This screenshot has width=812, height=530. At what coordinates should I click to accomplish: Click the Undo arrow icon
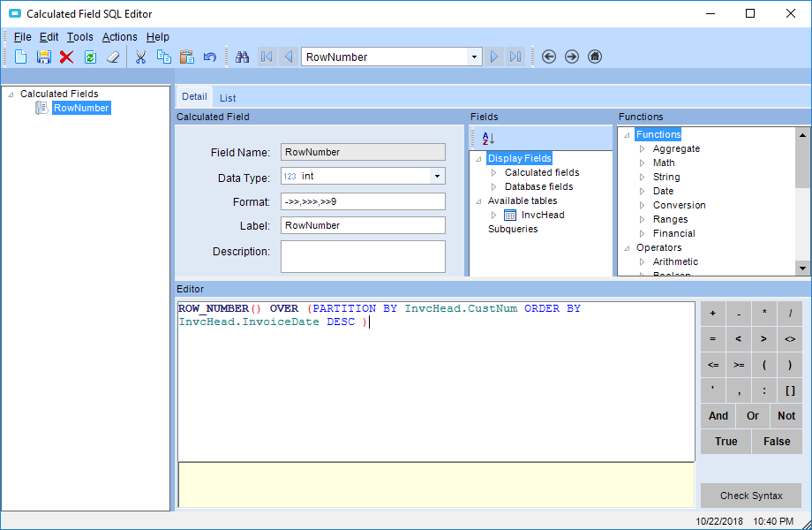coord(210,57)
